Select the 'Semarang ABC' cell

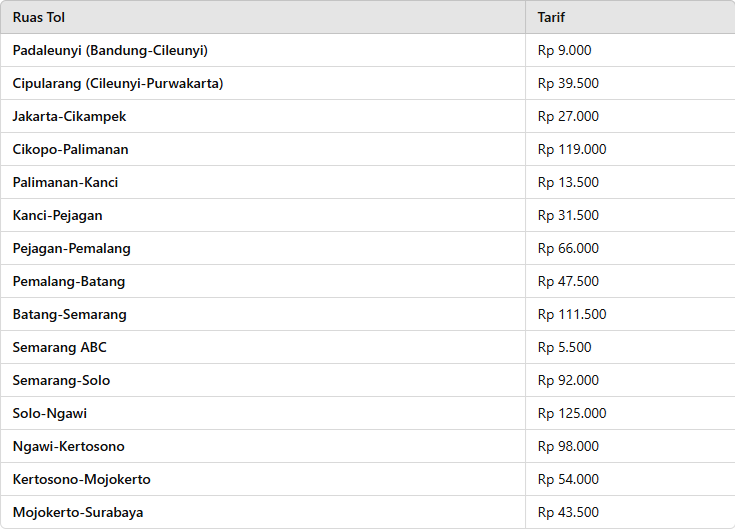coord(263,347)
